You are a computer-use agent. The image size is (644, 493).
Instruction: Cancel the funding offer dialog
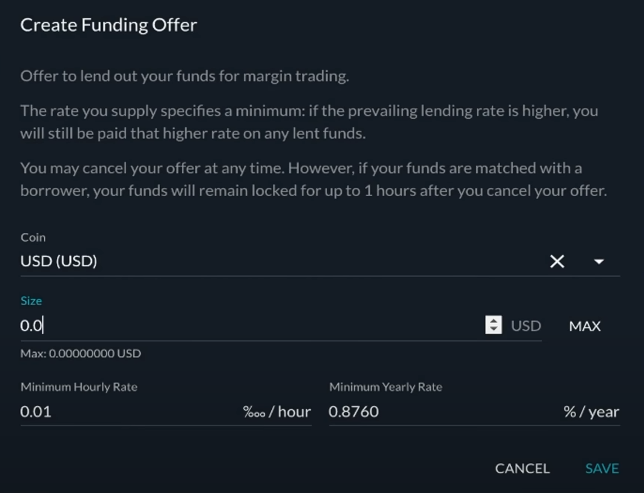tap(522, 468)
